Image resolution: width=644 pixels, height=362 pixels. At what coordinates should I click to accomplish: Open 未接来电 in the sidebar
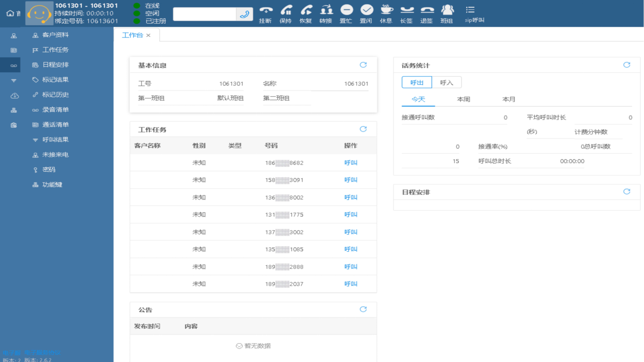point(56,155)
